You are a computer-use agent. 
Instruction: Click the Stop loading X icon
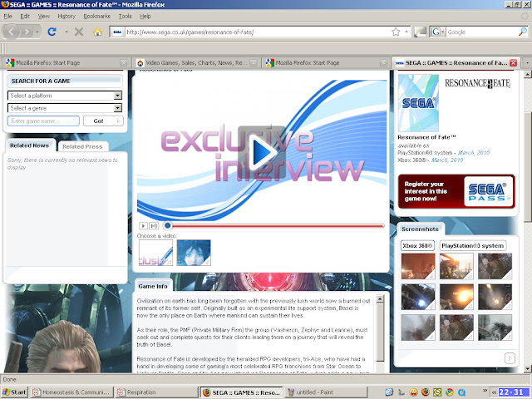[79, 32]
